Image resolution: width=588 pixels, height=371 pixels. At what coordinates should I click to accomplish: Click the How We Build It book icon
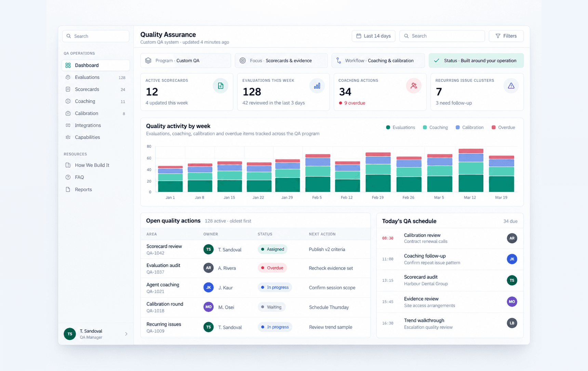(x=68, y=165)
